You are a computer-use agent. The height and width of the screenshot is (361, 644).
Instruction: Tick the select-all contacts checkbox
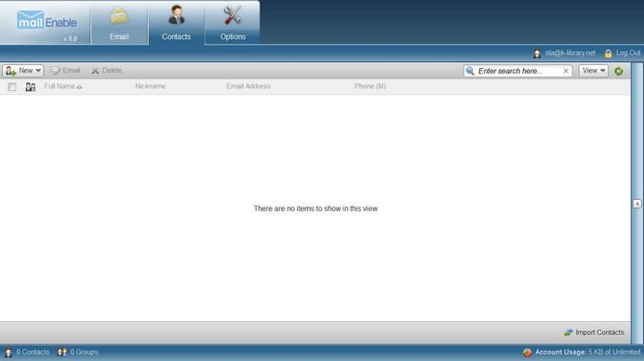(x=12, y=87)
